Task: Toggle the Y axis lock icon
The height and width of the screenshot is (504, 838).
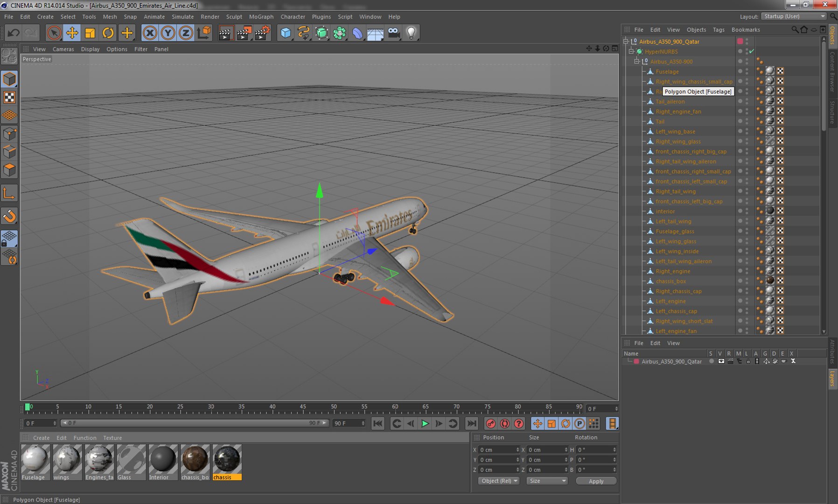Action: (168, 33)
